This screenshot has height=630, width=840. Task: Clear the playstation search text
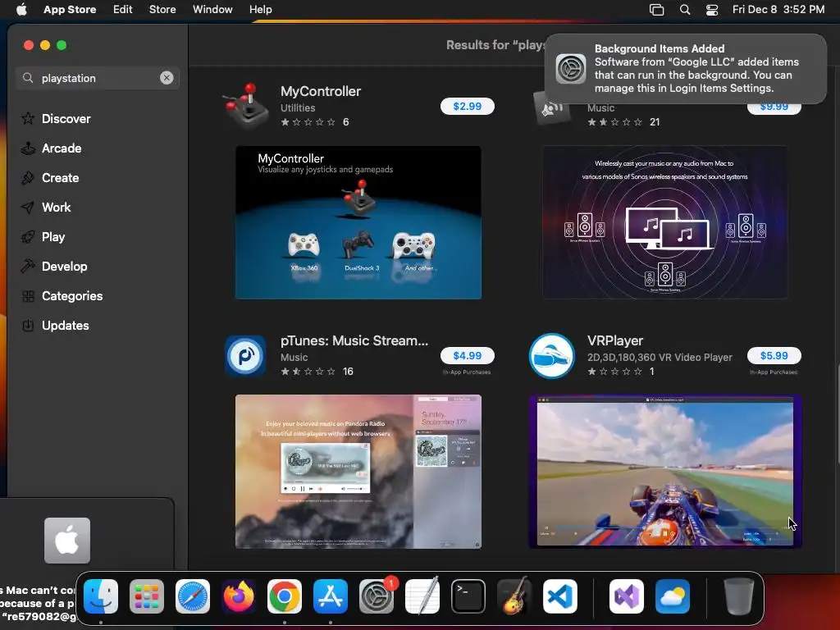(x=167, y=78)
